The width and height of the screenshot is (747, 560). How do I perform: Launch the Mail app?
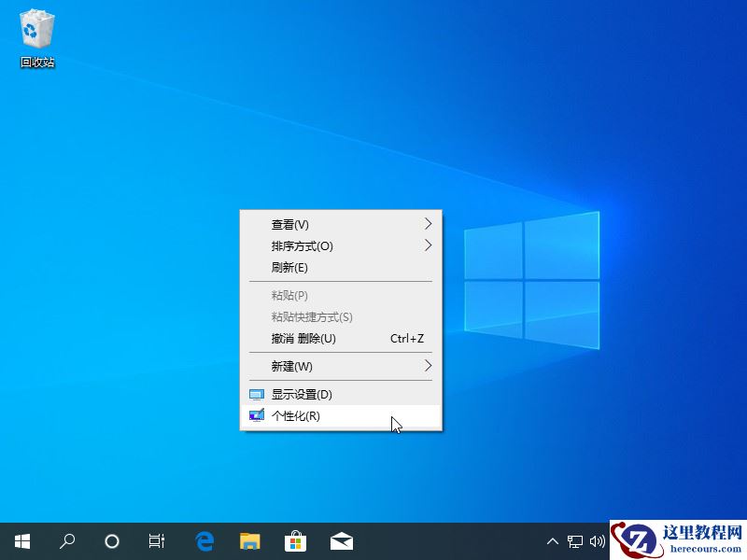[x=341, y=541]
